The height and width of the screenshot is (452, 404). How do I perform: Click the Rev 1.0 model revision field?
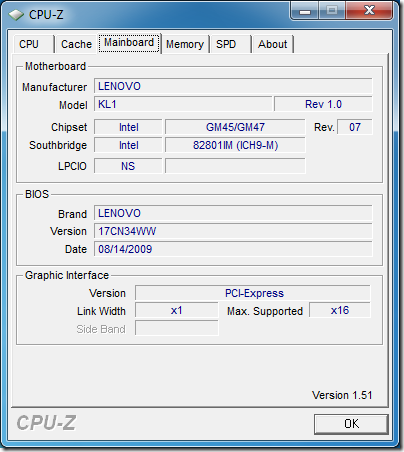tap(323, 104)
